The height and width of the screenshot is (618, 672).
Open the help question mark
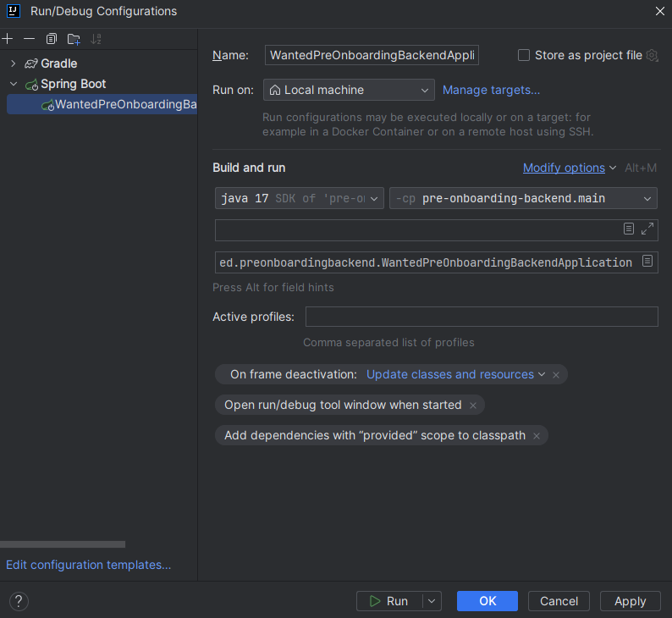tap(19, 601)
